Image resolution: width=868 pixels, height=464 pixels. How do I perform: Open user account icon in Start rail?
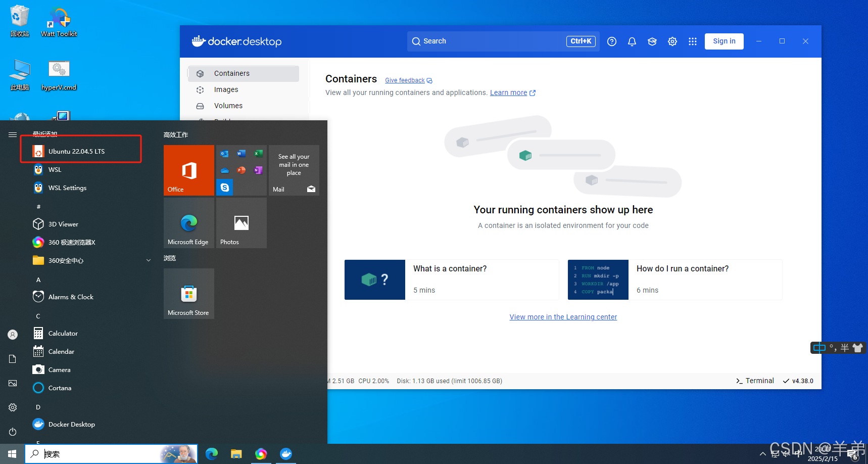coord(13,335)
